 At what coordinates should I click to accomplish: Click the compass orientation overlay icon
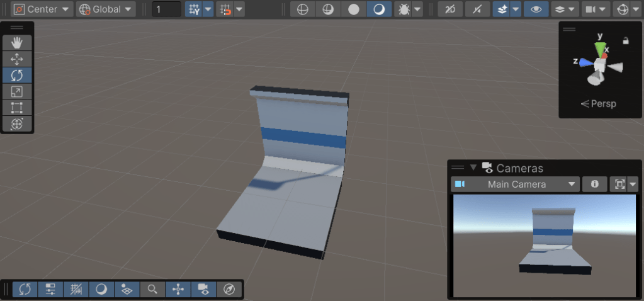[x=230, y=289]
